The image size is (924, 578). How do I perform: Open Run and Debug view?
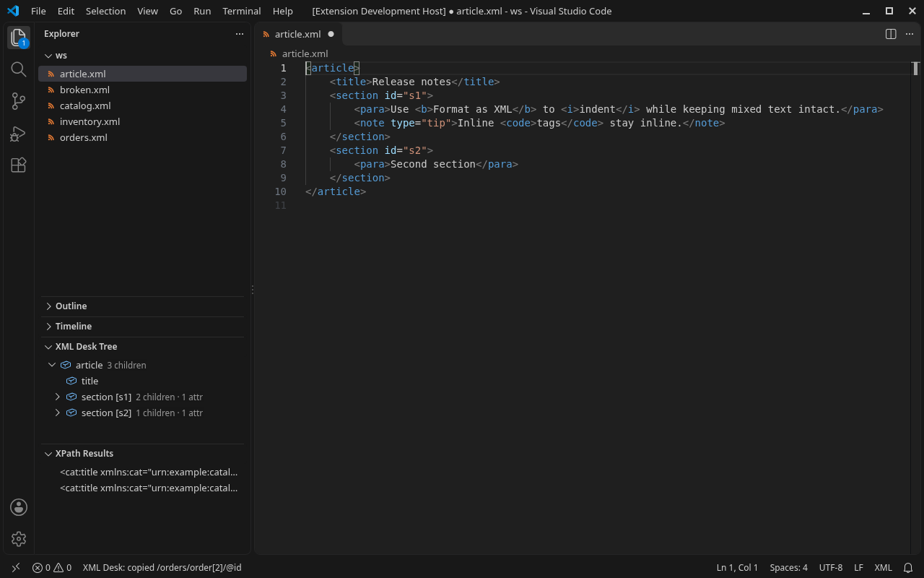(19, 134)
